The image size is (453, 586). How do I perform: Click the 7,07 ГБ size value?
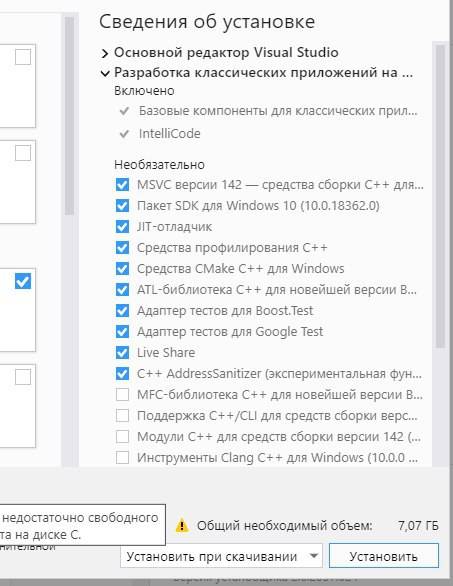(x=418, y=525)
